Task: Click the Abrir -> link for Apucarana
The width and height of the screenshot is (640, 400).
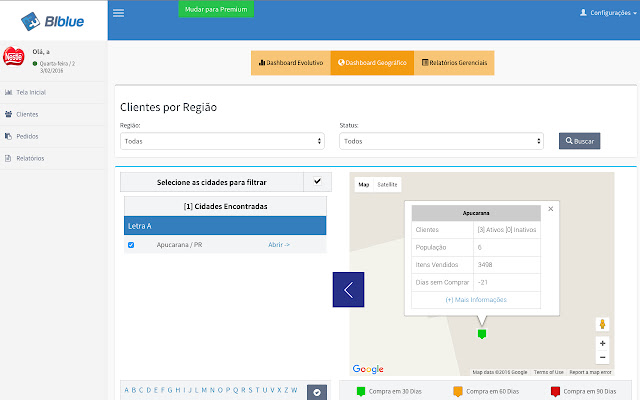Action: coord(279,244)
